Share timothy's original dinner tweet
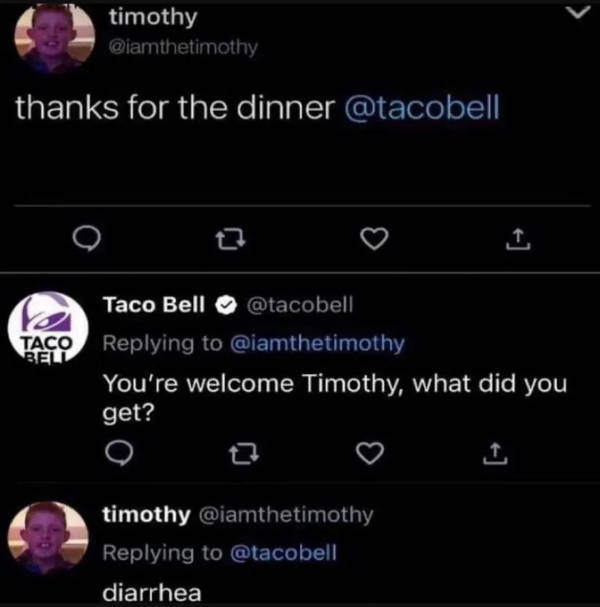600x607 pixels. (x=515, y=239)
